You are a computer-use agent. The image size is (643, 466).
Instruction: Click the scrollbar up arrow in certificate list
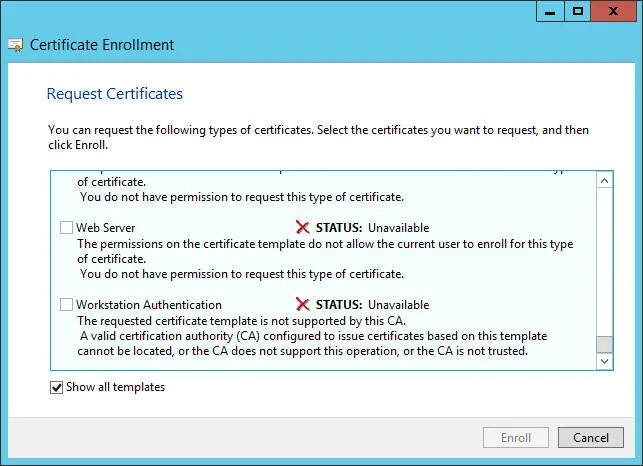pos(604,181)
